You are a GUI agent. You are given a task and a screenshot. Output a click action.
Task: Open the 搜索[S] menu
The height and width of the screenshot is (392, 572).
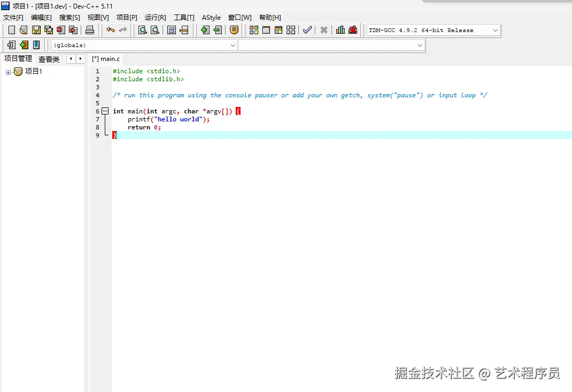coord(69,18)
